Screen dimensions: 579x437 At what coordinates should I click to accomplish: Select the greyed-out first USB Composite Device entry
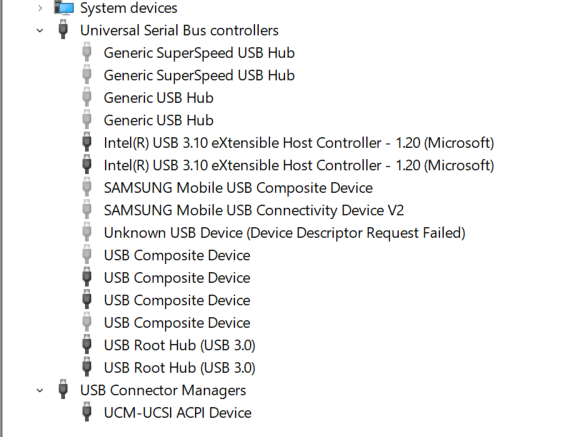pos(177,256)
